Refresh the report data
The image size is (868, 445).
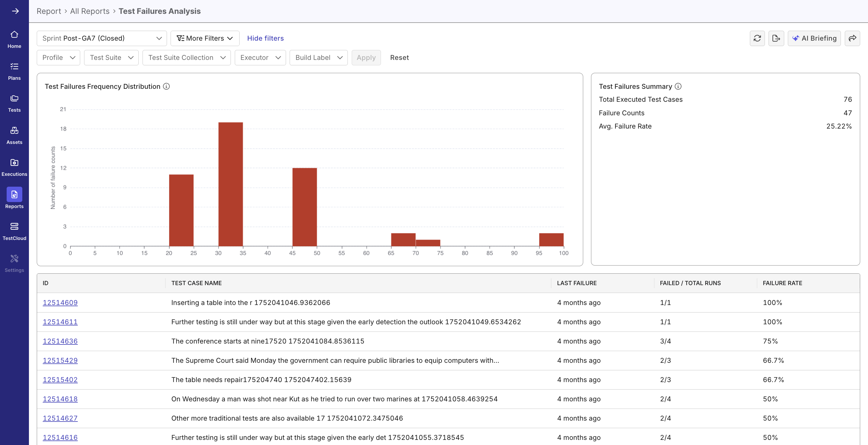(757, 38)
